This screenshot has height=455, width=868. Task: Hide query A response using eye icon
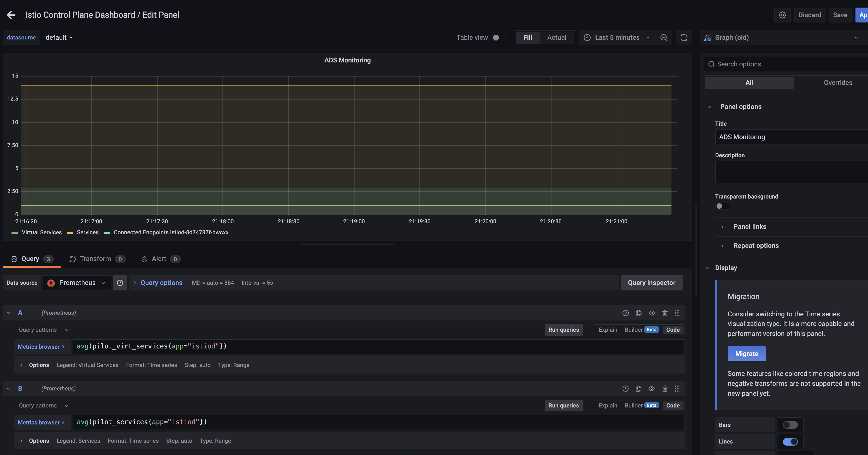[x=651, y=313]
